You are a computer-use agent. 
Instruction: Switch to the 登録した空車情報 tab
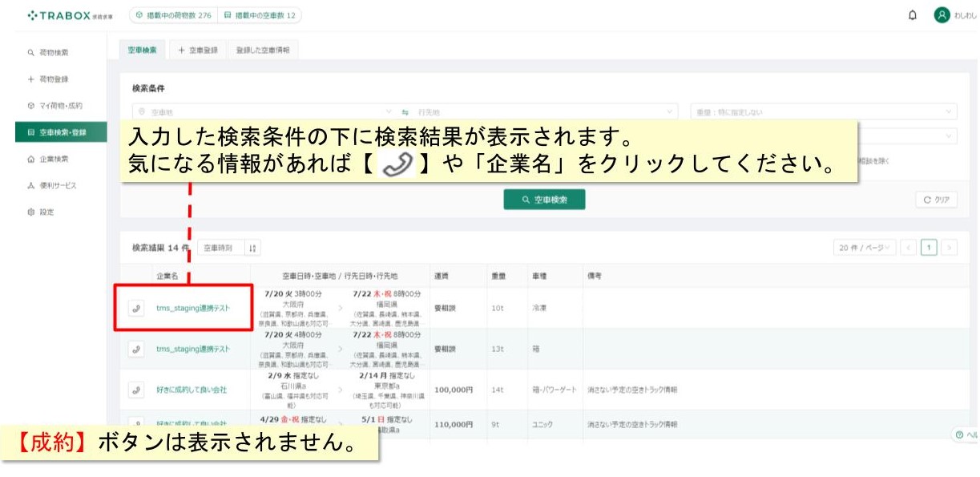tap(263, 50)
